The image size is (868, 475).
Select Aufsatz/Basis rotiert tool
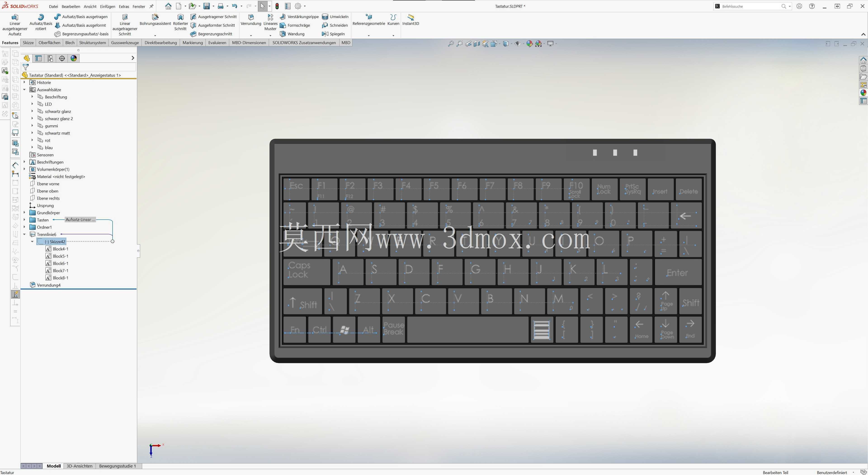click(41, 22)
